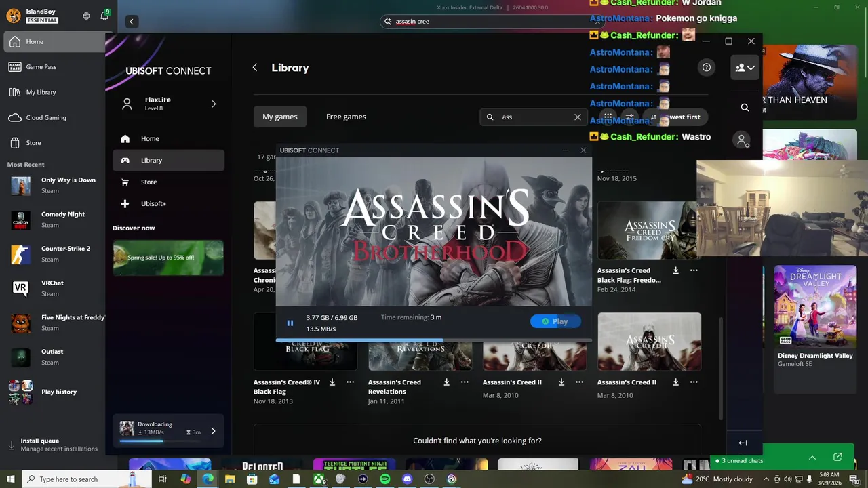The width and height of the screenshot is (868, 488).
Task: Open Ubisoft+ section
Action: point(168,203)
